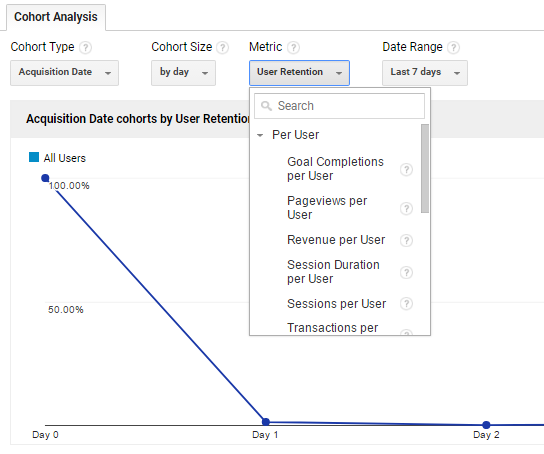The height and width of the screenshot is (454, 544).
Task: Collapse the Per User group
Action: [x=260, y=135]
